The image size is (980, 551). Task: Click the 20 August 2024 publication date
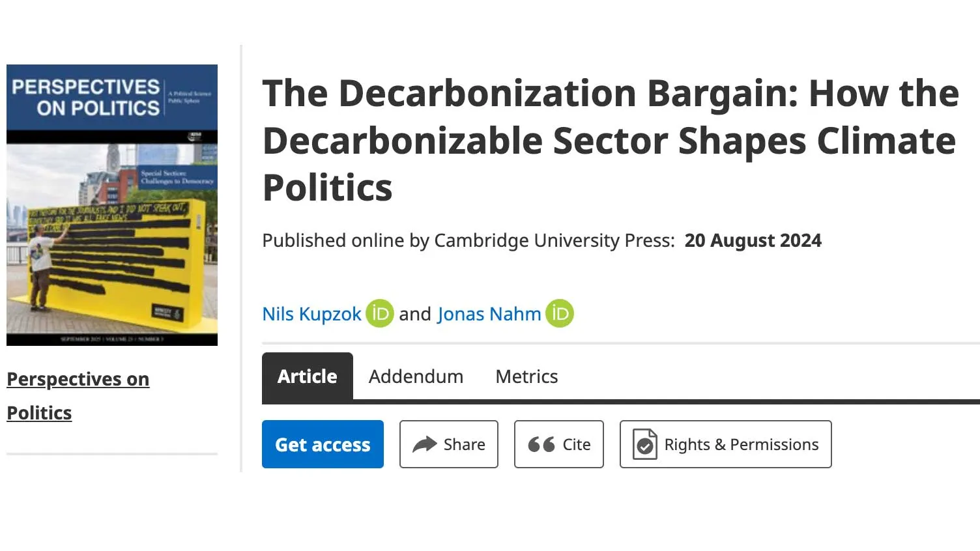753,240
